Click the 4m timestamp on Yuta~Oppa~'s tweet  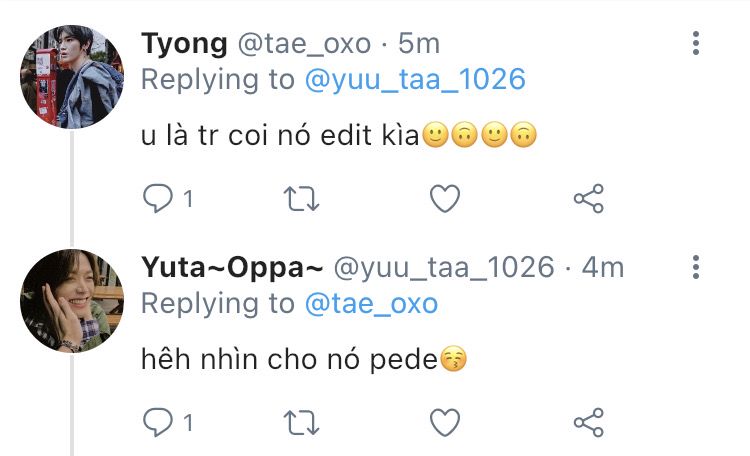[x=603, y=267]
